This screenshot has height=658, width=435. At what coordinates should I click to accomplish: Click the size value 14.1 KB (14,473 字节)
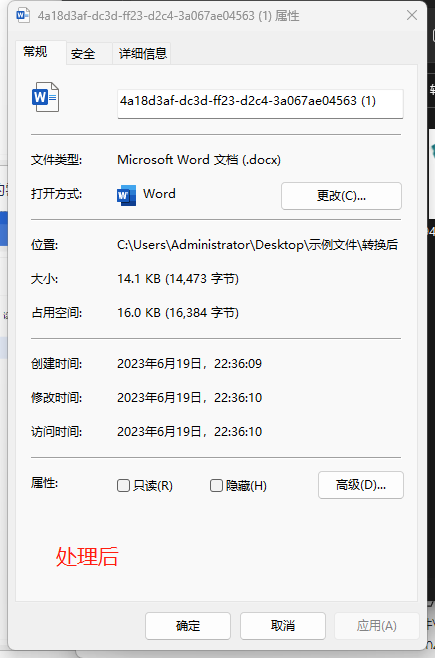coord(178,279)
